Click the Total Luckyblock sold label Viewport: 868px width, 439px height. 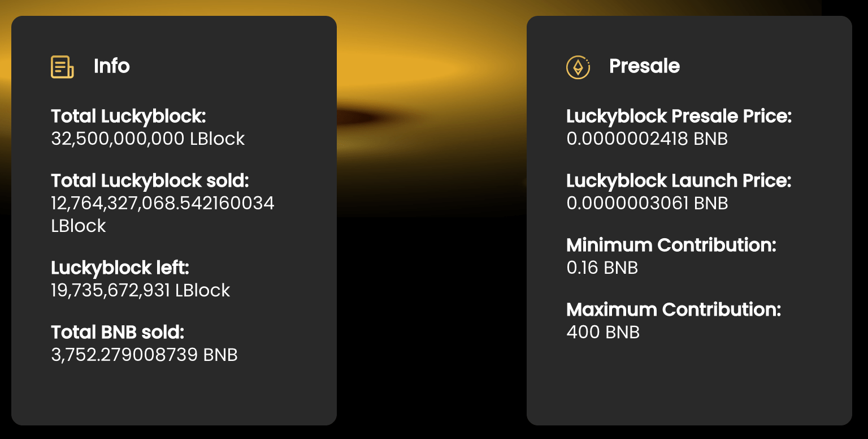pyautogui.click(x=150, y=181)
